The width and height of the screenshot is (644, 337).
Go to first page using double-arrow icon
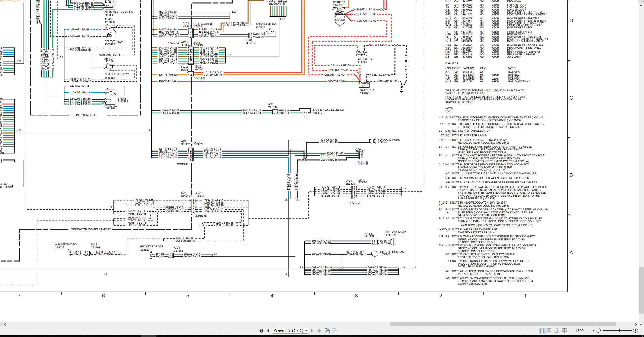(261, 331)
